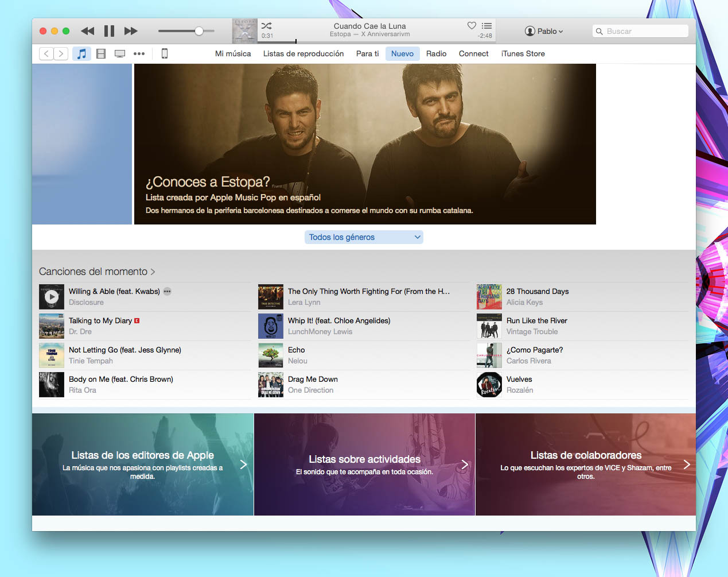Skip to the previous track
The image size is (728, 577).
click(87, 31)
